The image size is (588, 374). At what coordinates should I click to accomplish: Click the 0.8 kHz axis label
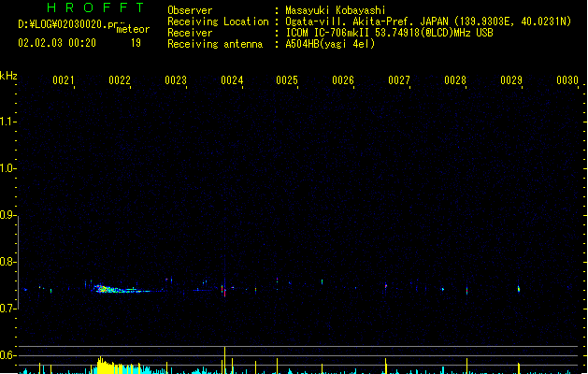(7, 262)
